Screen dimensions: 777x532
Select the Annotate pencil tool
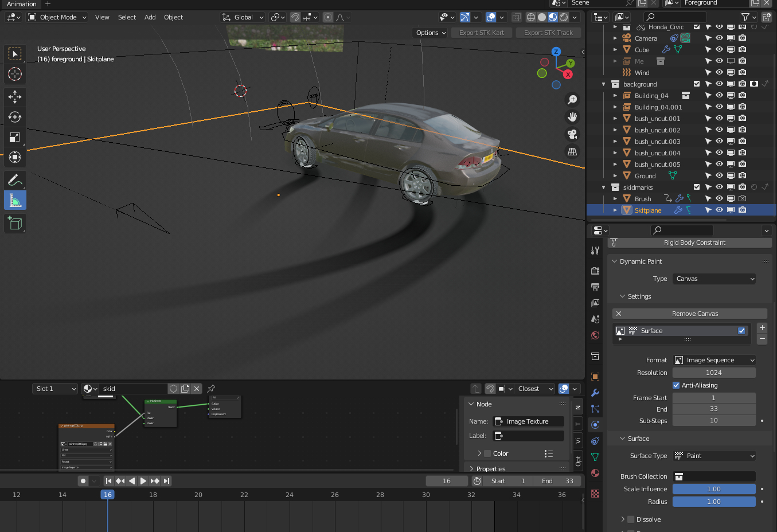[x=15, y=180]
